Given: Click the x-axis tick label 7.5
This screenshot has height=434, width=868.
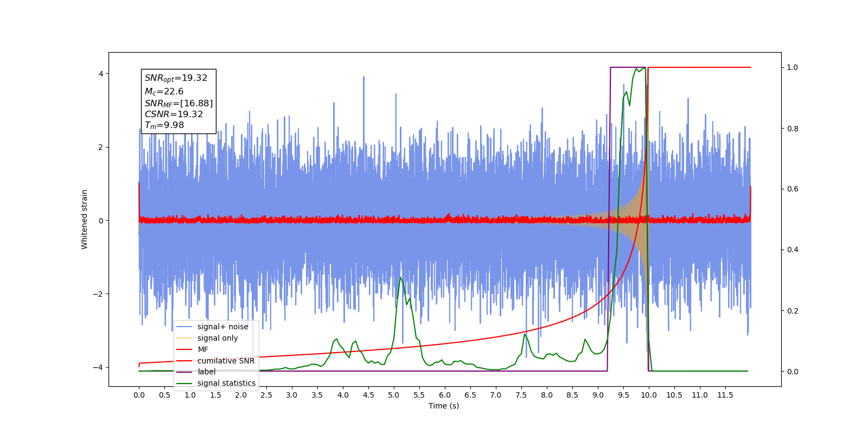Looking at the screenshot, I should coord(521,395).
